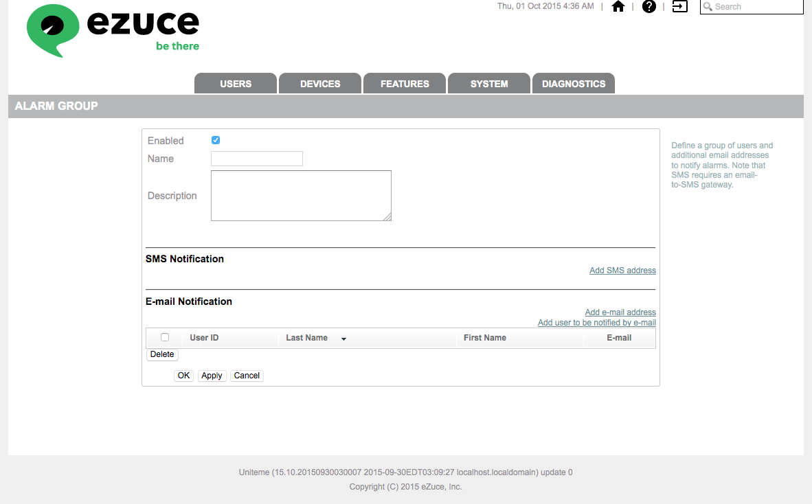
Task: Click the Delete button
Action: coord(162,354)
